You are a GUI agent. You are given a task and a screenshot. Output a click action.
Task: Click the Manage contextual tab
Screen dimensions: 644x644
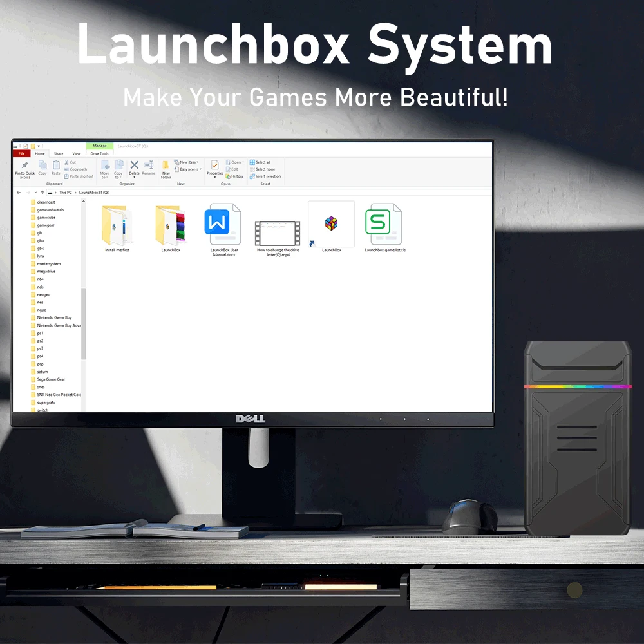[x=99, y=146]
